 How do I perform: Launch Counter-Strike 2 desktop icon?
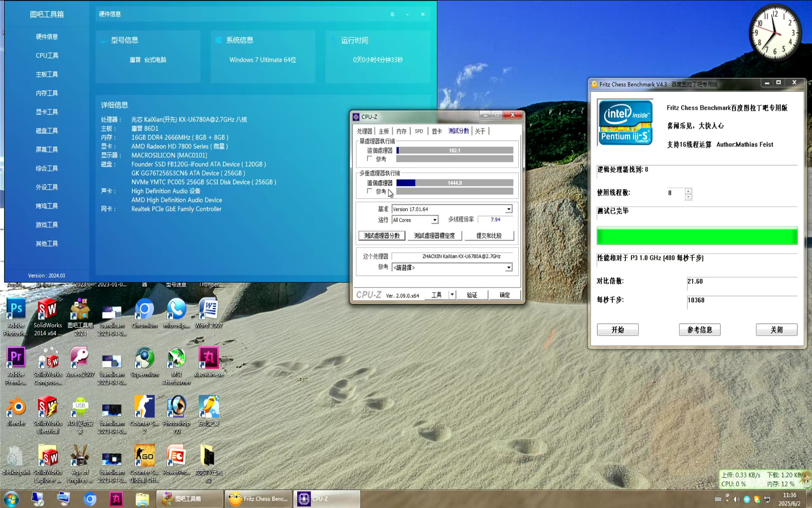(x=145, y=415)
